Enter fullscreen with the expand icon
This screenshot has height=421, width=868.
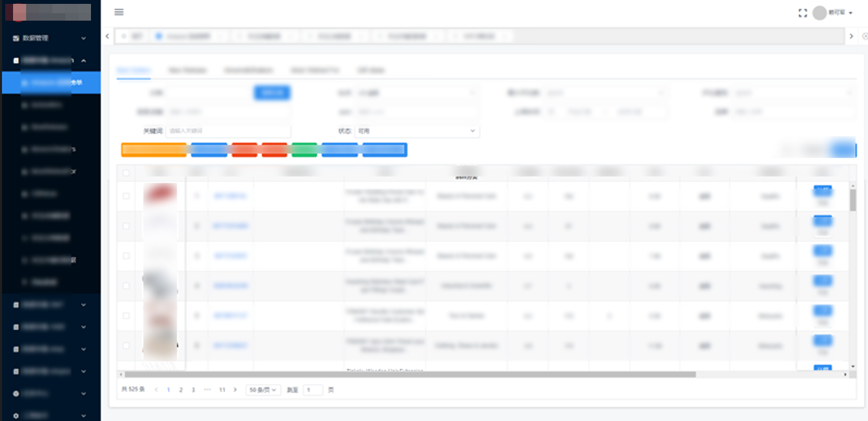pyautogui.click(x=803, y=13)
